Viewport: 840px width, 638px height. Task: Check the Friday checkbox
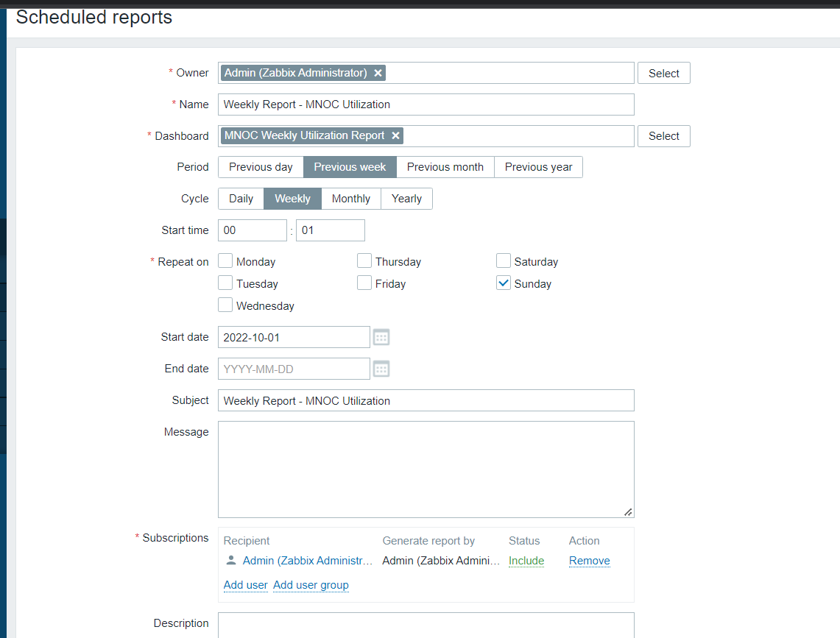click(364, 283)
